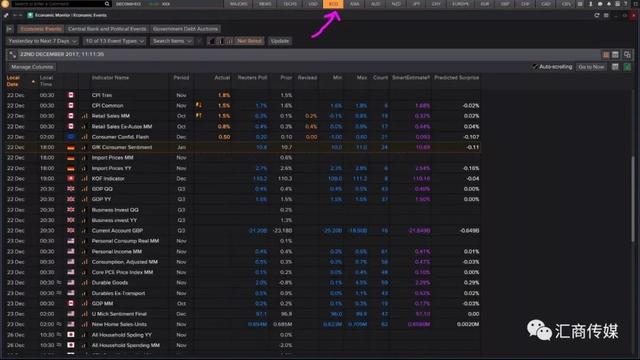Open chart icon for Retail Sales MM row
Viewport: 640px width, 360px height.
click(x=84, y=116)
